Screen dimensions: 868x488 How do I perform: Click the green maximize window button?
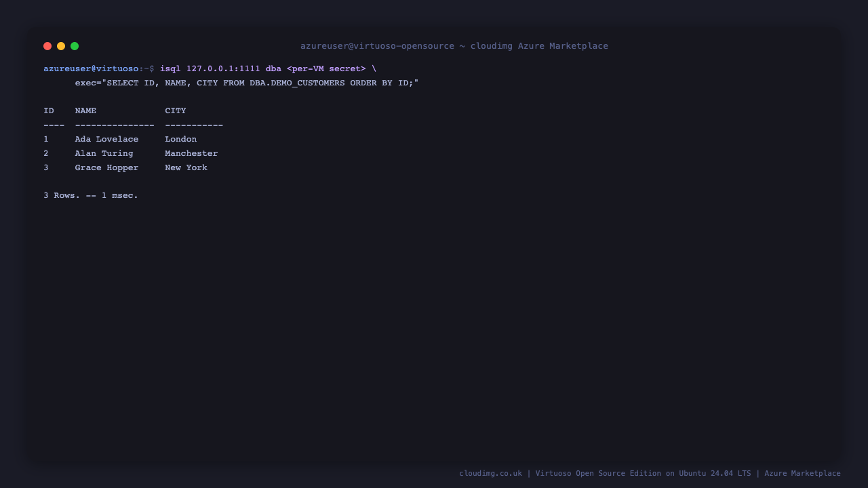pyautogui.click(x=75, y=46)
